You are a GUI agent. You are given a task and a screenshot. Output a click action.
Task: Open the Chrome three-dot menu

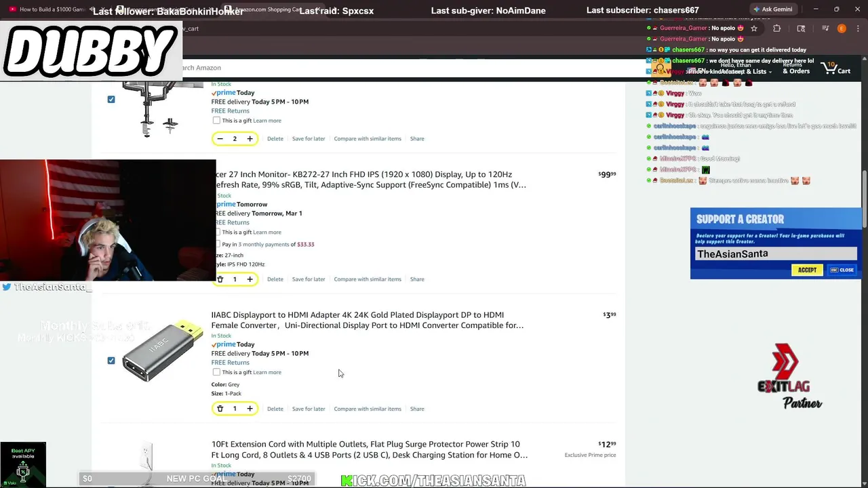pyautogui.click(x=859, y=28)
